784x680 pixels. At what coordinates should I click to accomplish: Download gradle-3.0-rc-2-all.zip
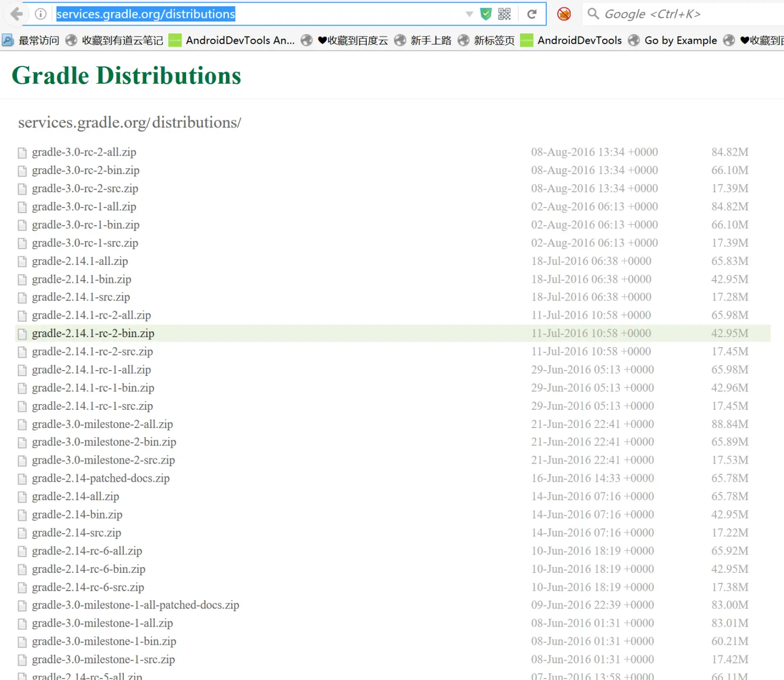tap(84, 152)
